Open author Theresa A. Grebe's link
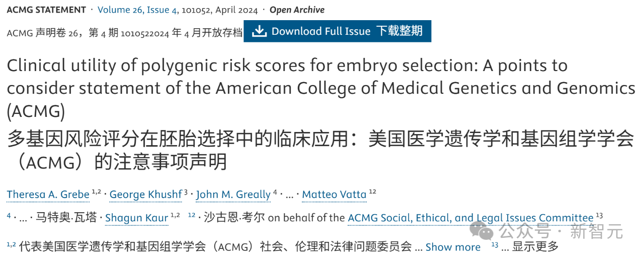The width and height of the screenshot is (644, 257). pos(48,194)
